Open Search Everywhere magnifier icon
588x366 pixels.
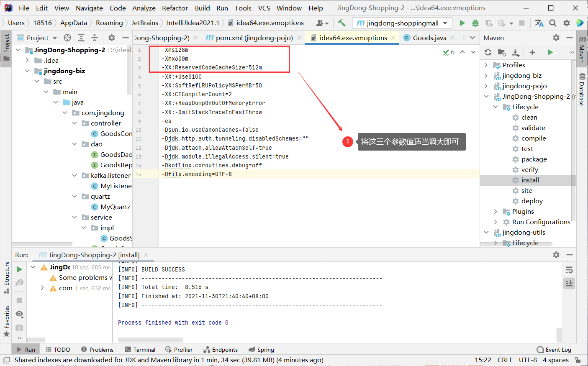coord(553,23)
